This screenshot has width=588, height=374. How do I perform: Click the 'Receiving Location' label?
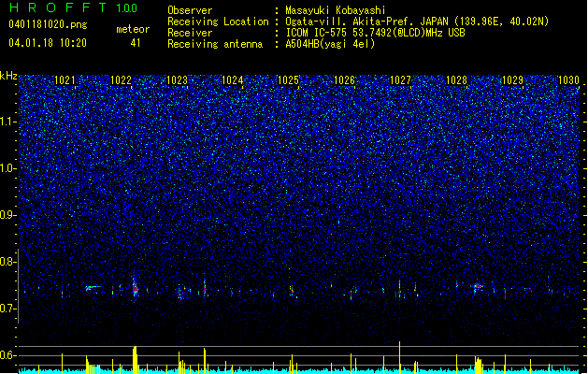(x=218, y=22)
